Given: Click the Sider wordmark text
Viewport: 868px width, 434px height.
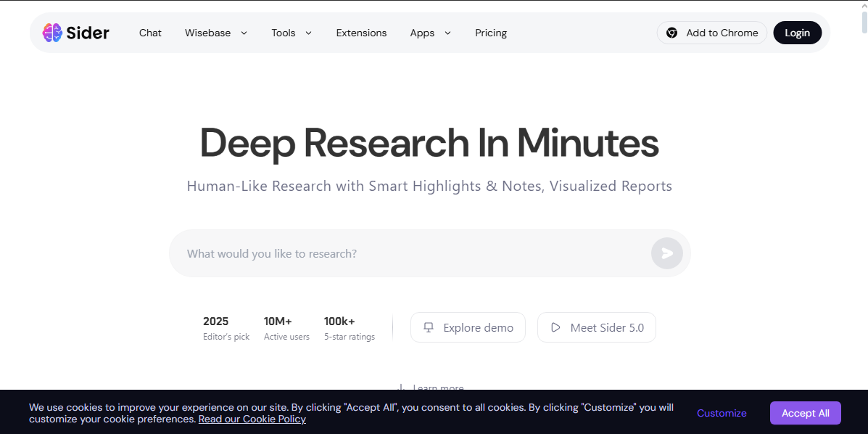Looking at the screenshot, I should click(88, 33).
